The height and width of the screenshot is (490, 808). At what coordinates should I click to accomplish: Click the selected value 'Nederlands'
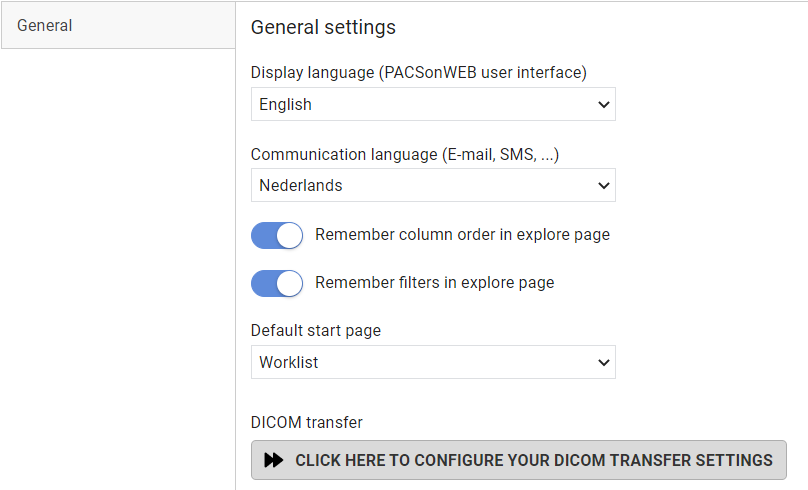[x=300, y=185]
